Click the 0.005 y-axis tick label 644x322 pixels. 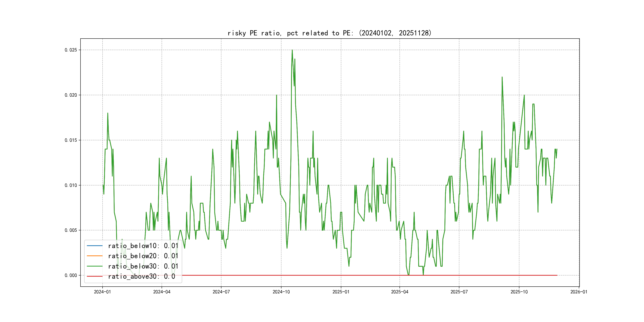pos(71,230)
